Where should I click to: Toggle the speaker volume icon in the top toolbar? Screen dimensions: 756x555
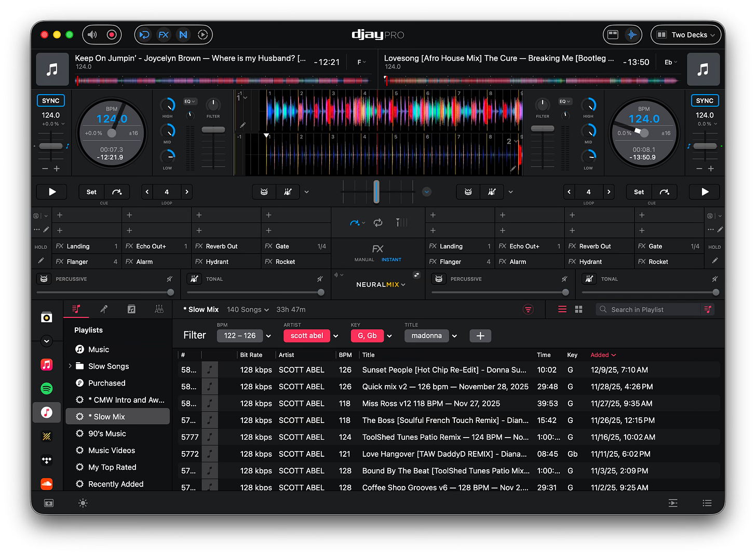[x=92, y=35]
